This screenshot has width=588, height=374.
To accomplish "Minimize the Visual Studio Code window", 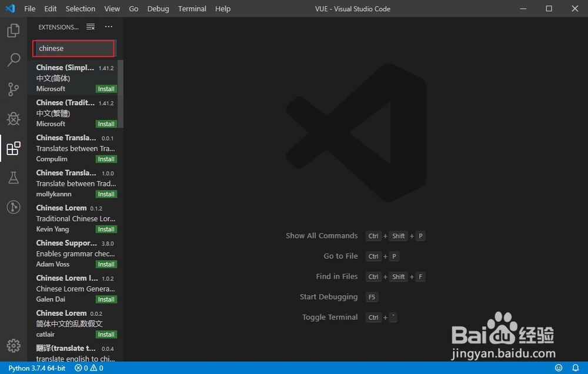I will 523,8.
